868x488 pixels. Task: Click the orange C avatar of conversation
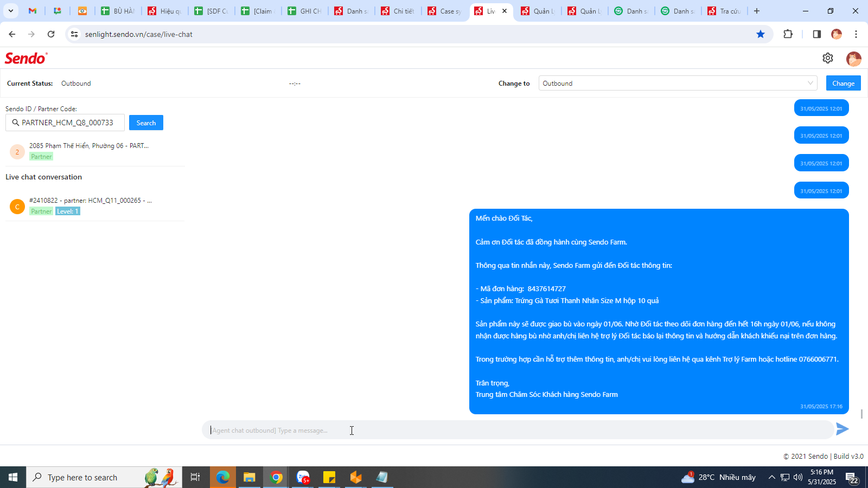(x=17, y=207)
